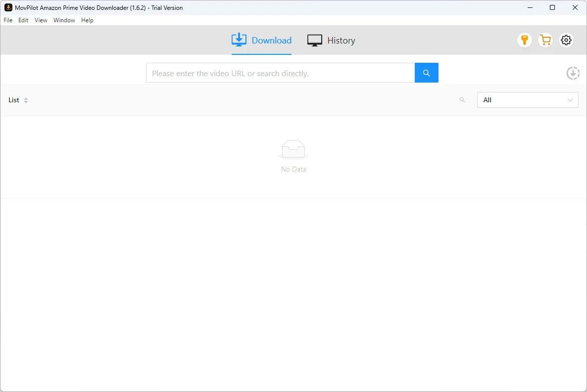Click the blue search magnifier button
587x392 pixels.
(x=426, y=73)
